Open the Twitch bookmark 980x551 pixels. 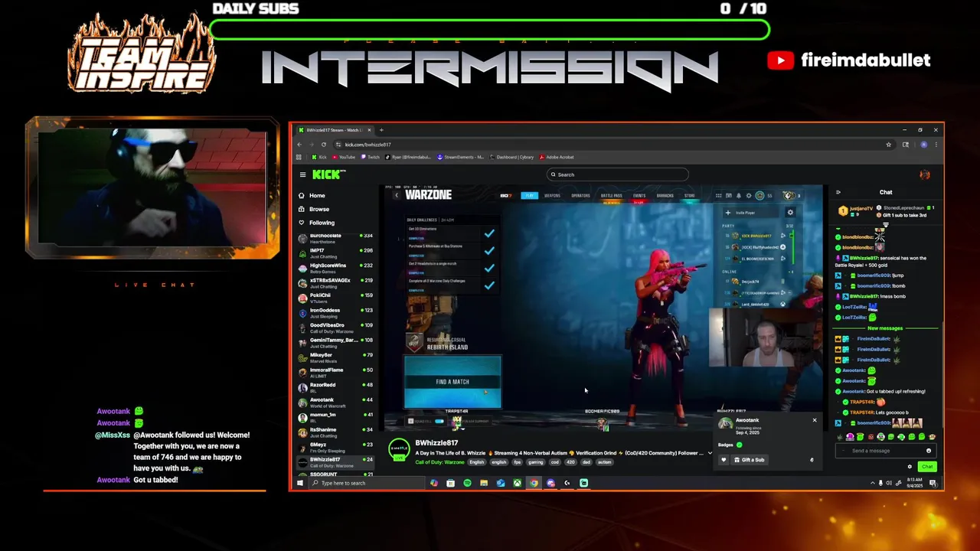pyautogui.click(x=370, y=157)
